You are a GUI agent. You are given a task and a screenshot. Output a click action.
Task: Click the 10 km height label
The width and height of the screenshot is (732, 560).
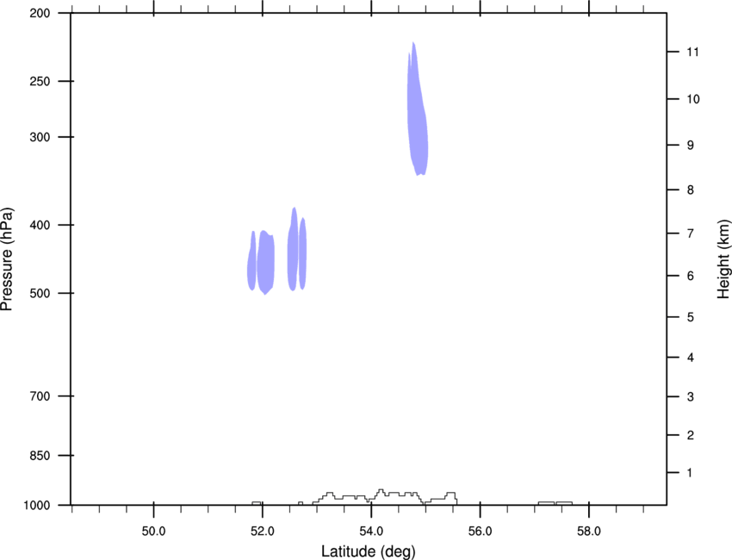pyautogui.click(x=693, y=99)
